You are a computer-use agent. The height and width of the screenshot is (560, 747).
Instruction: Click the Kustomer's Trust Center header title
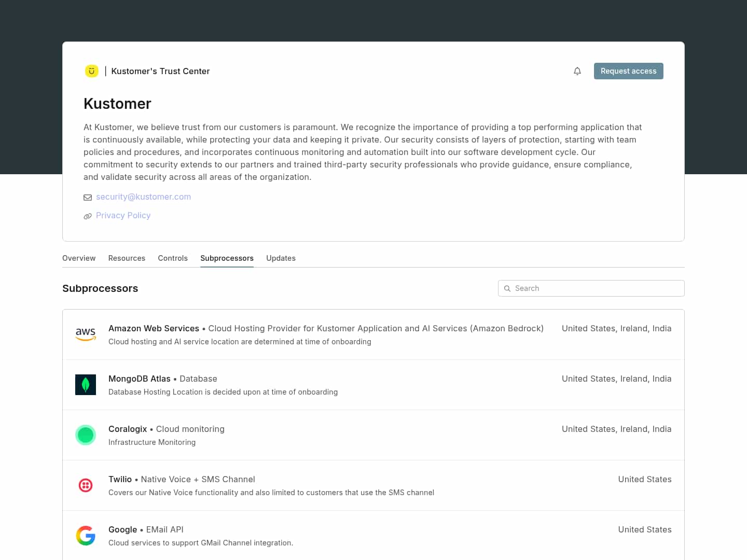click(x=160, y=71)
